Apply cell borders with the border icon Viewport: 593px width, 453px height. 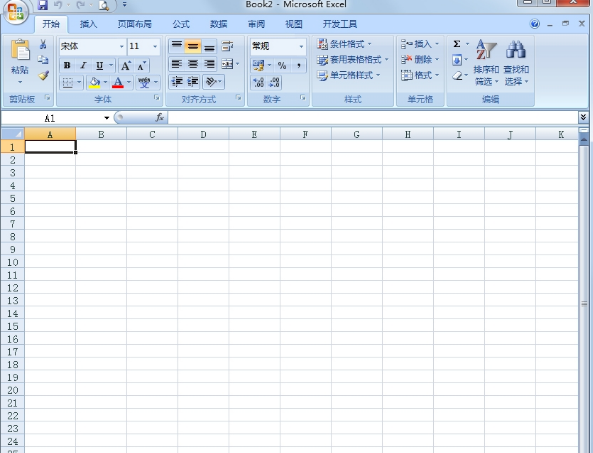(x=67, y=82)
